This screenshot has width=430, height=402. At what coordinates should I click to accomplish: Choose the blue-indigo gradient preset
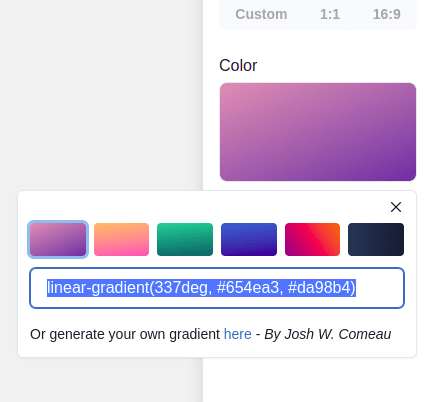pos(249,239)
